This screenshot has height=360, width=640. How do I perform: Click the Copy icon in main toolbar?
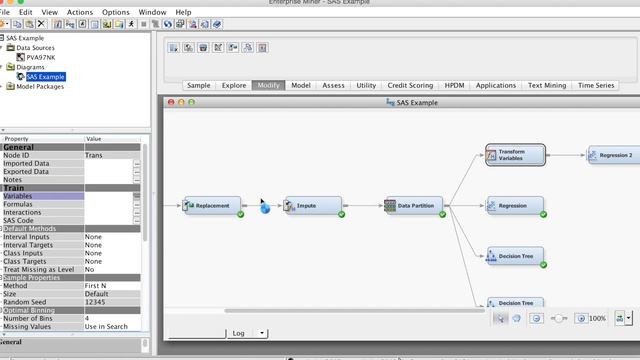pyautogui.click(x=17, y=24)
